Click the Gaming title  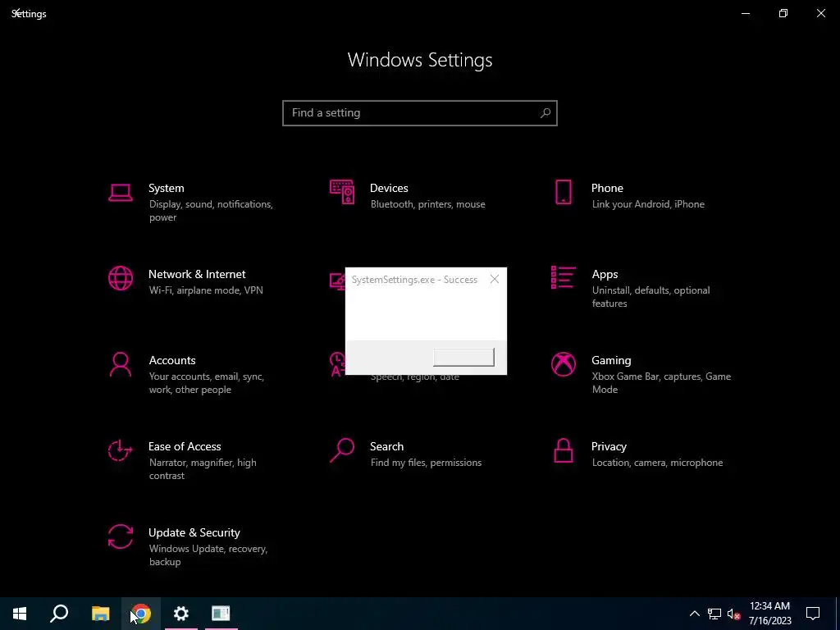(x=611, y=361)
